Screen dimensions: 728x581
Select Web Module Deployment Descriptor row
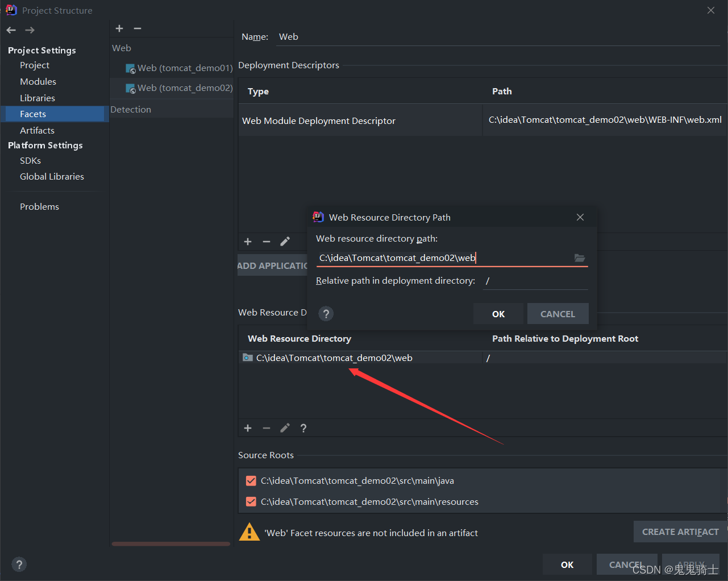coord(360,121)
